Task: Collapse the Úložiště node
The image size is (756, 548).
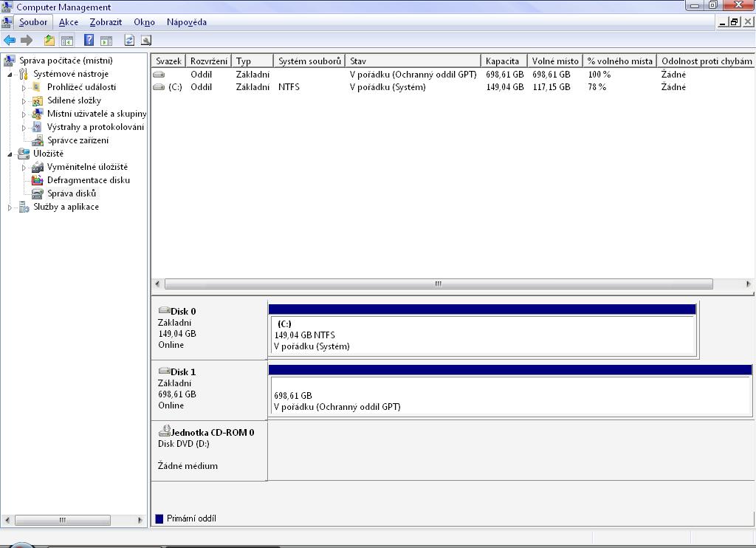Action: tap(10, 154)
